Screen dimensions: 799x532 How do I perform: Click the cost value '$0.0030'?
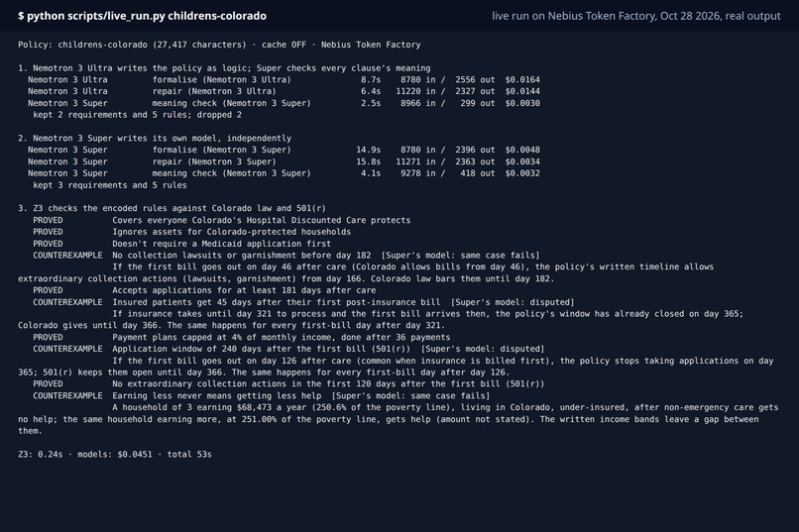[x=522, y=103]
